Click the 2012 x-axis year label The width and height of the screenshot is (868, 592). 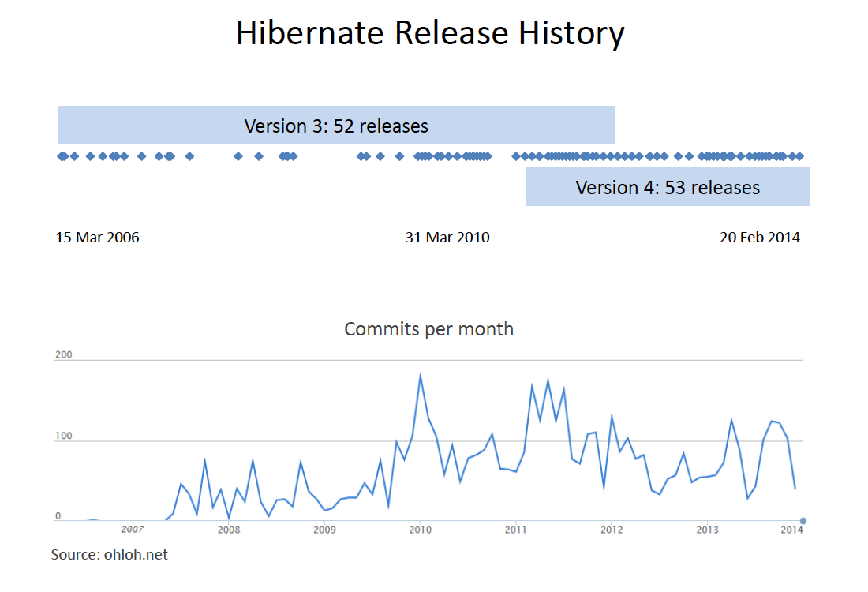(x=612, y=530)
